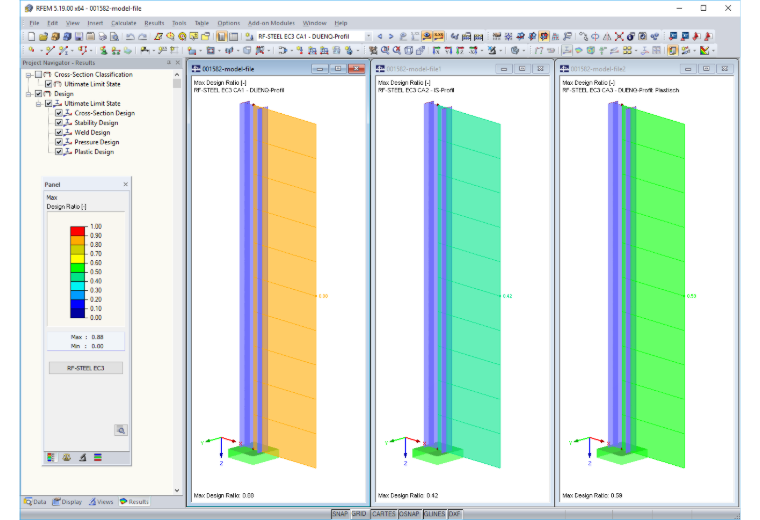This screenshot has width=760, height=520.
Task: Click the View in Y direction icon
Action: click(448, 50)
